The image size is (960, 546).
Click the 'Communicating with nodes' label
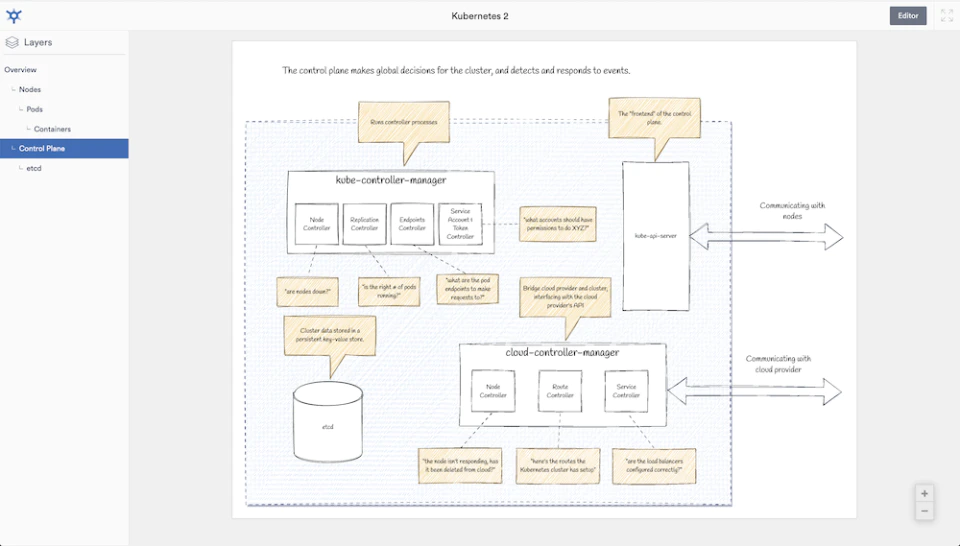792,211
